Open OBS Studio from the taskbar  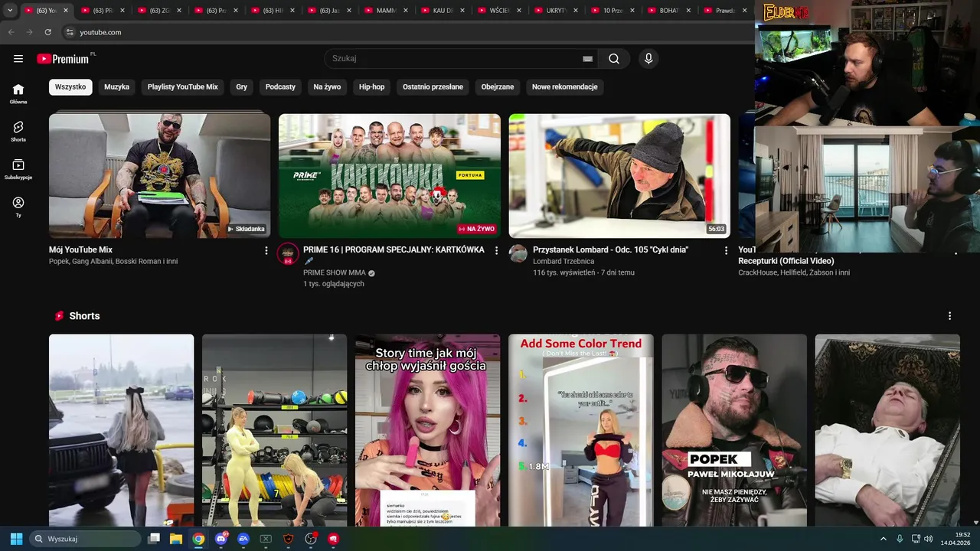click(x=311, y=539)
